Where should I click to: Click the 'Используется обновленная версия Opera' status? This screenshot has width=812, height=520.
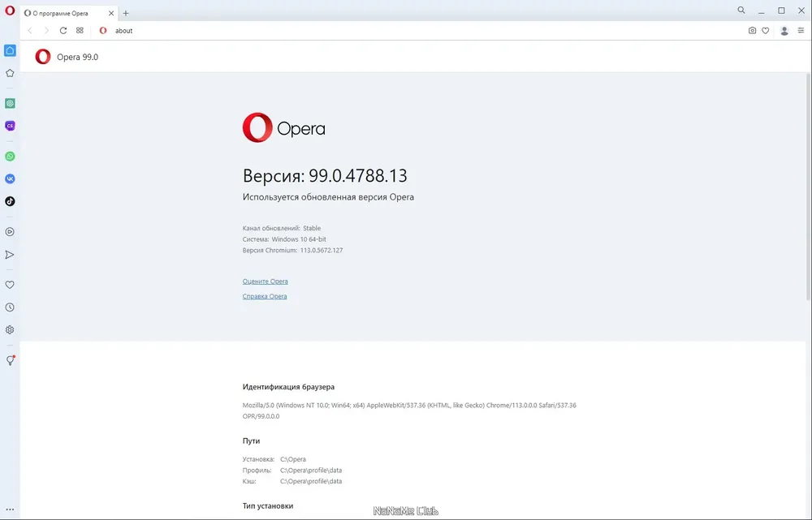click(328, 197)
